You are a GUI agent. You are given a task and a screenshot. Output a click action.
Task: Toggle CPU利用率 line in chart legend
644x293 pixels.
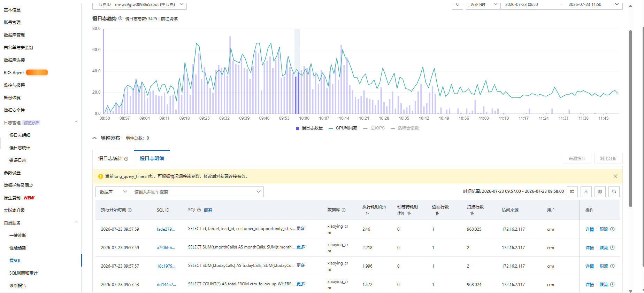pos(343,128)
